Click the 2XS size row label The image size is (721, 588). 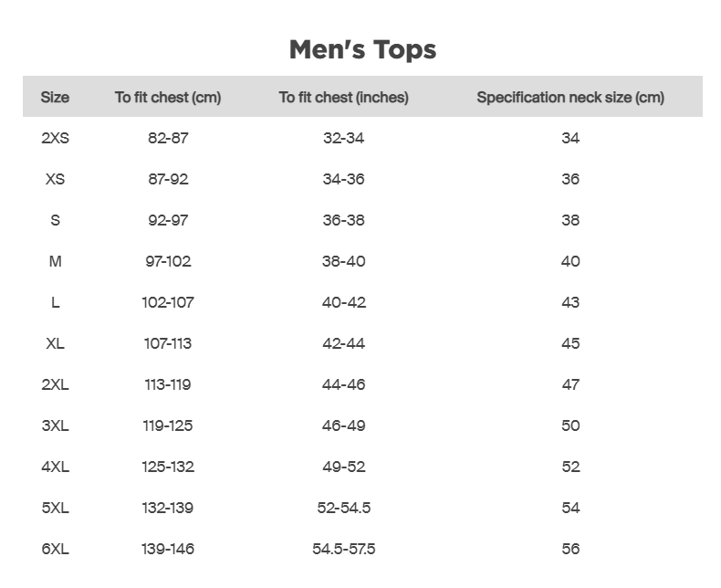point(55,138)
